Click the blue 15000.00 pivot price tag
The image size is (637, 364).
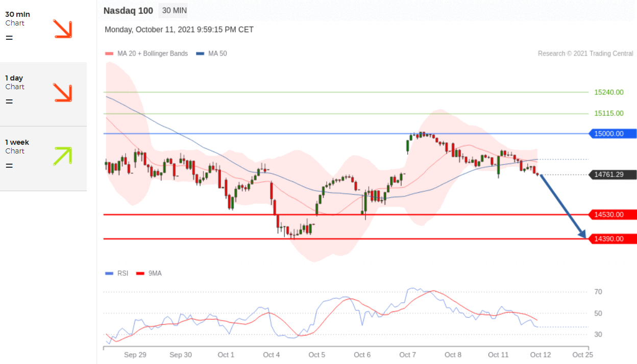click(x=612, y=134)
